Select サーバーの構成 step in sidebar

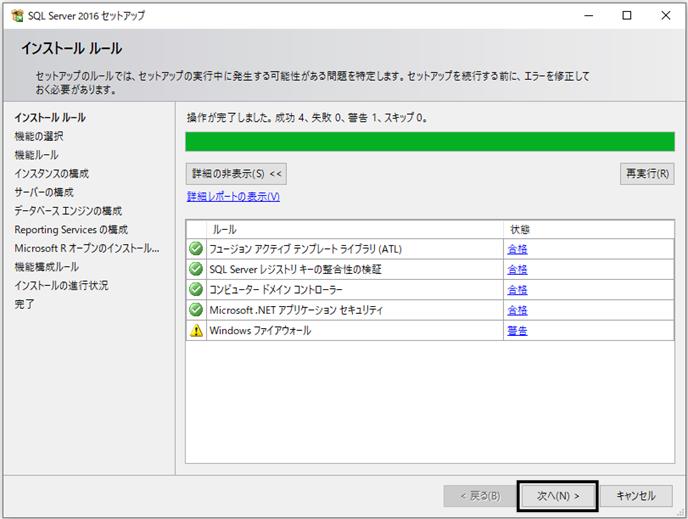point(44,192)
